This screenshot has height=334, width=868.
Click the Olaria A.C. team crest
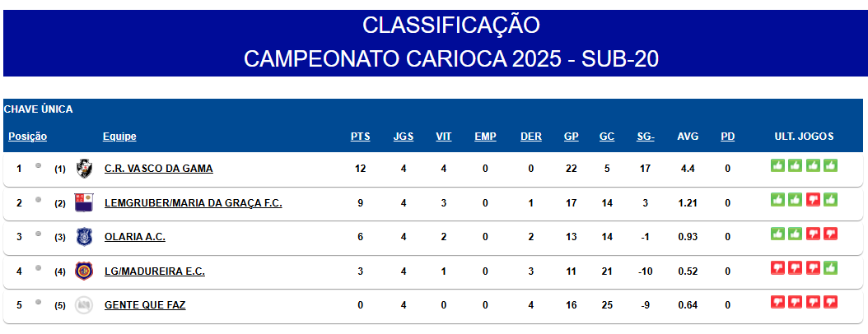(84, 237)
